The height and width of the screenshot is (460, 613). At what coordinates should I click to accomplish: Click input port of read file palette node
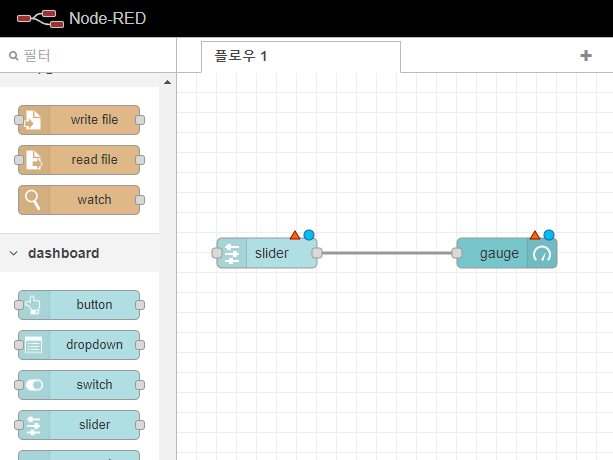18,160
